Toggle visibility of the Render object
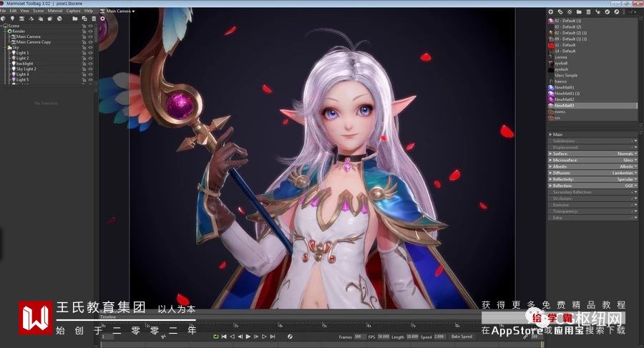 (x=90, y=32)
